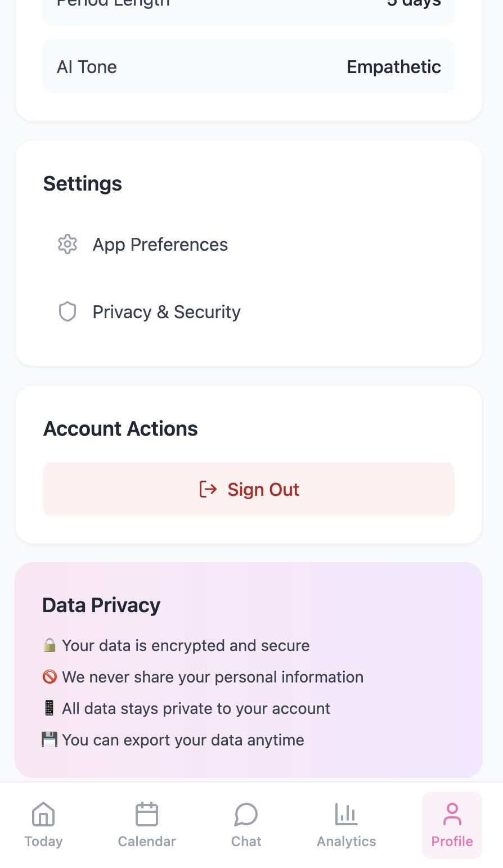Image resolution: width=503 pixels, height=868 pixels.
Task: Select the Profile person icon
Action: click(x=452, y=814)
